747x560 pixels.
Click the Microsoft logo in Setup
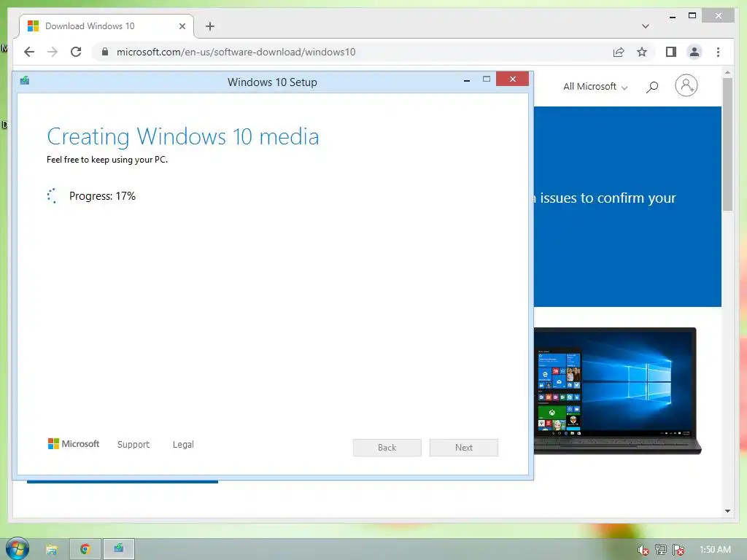74,444
